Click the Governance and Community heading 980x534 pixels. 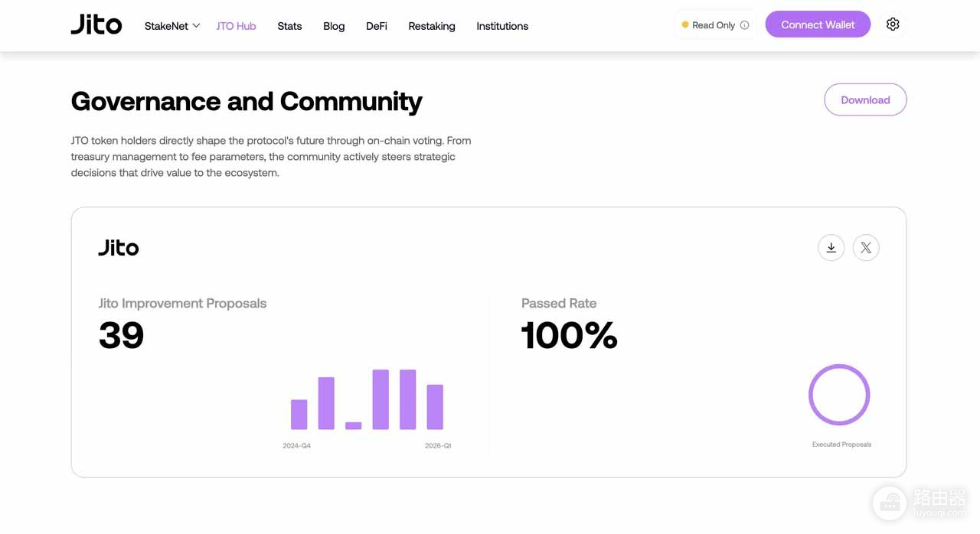click(247, 101)
